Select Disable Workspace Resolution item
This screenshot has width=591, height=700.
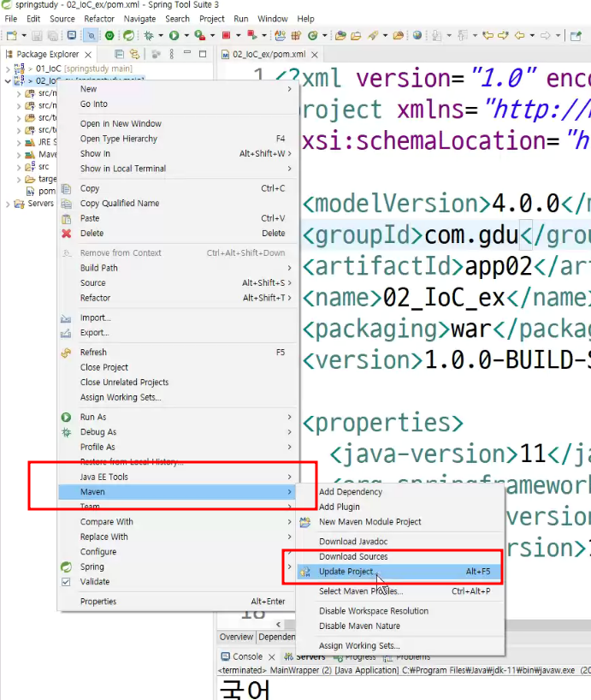pyautogui.click(x=400, y=611)
